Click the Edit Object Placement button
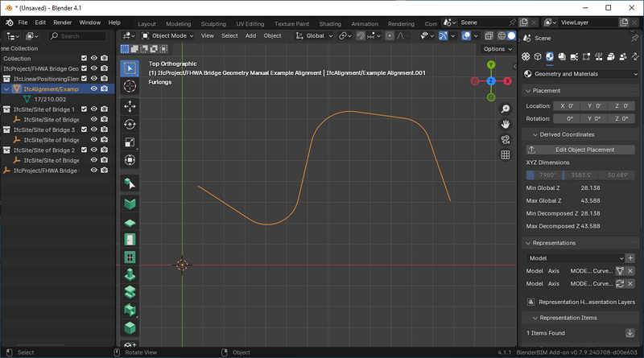The width and height of the screenshot is (644, 358). click(580, 150)
